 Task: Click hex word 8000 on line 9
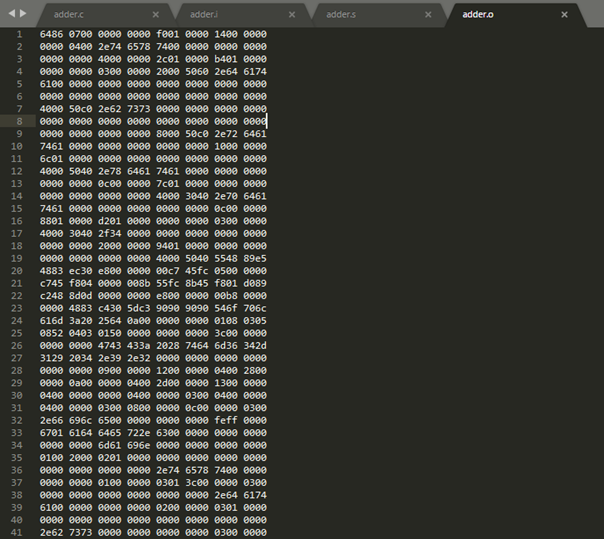[x=168, y=134]
